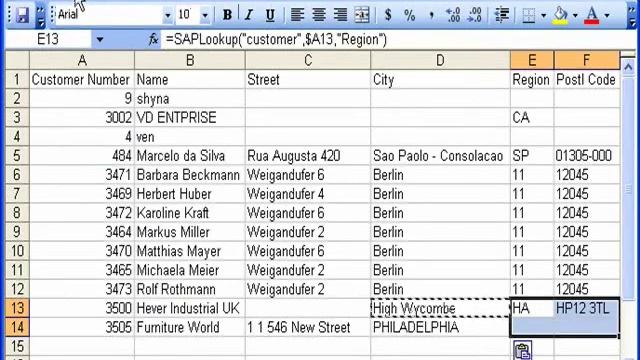Open Paste Options smart tag

pos(523,351)
